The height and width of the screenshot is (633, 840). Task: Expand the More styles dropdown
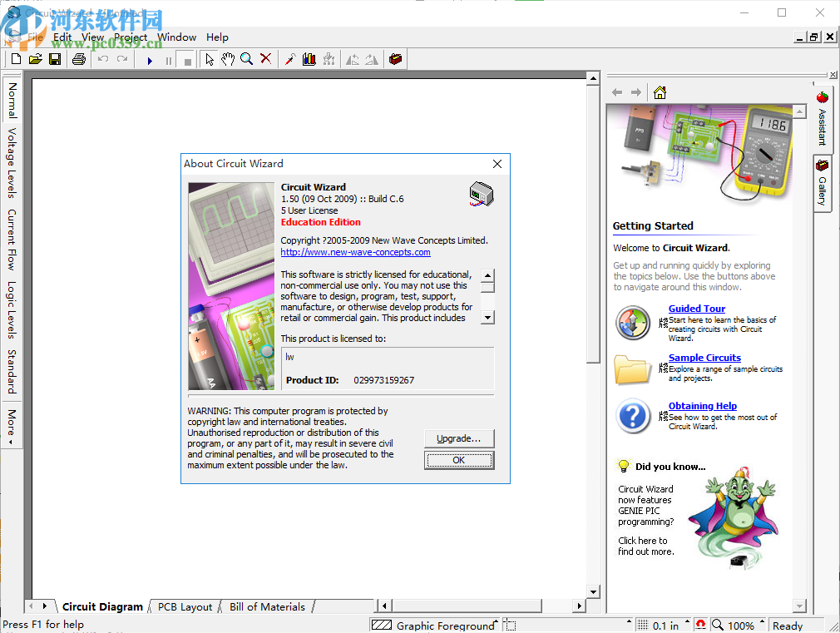click(x=12, y=426)
